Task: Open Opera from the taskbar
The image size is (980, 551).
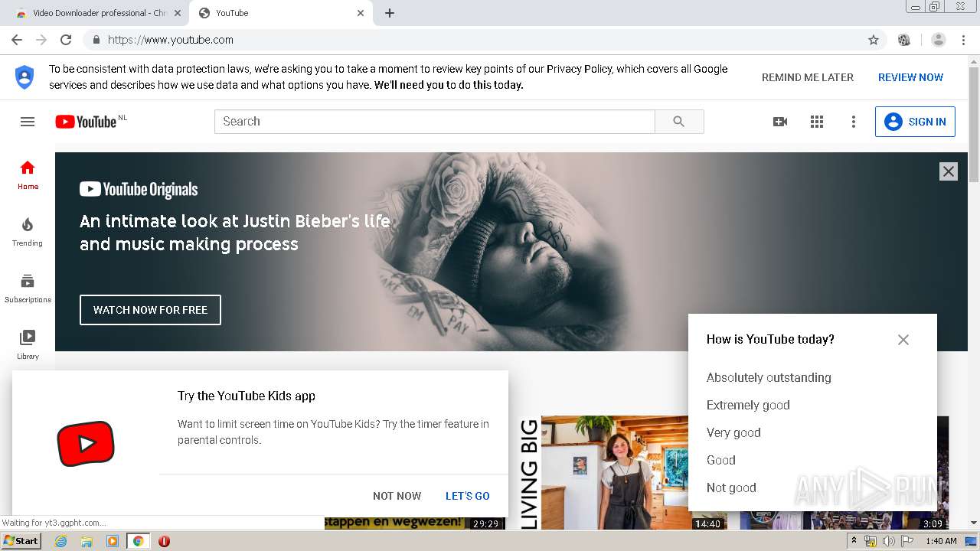Action: pyautogui.click(x=164, y=541)
